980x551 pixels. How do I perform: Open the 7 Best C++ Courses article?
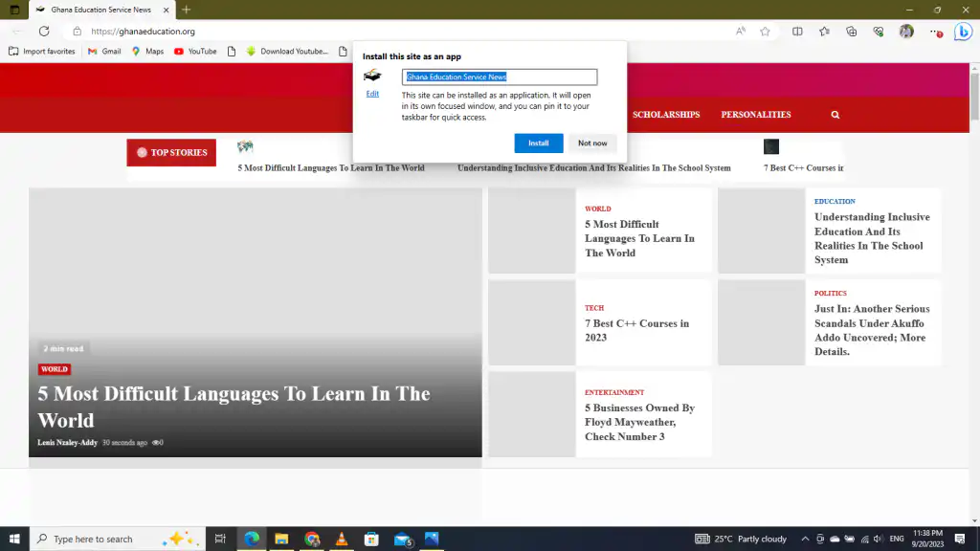click(639, 323)
